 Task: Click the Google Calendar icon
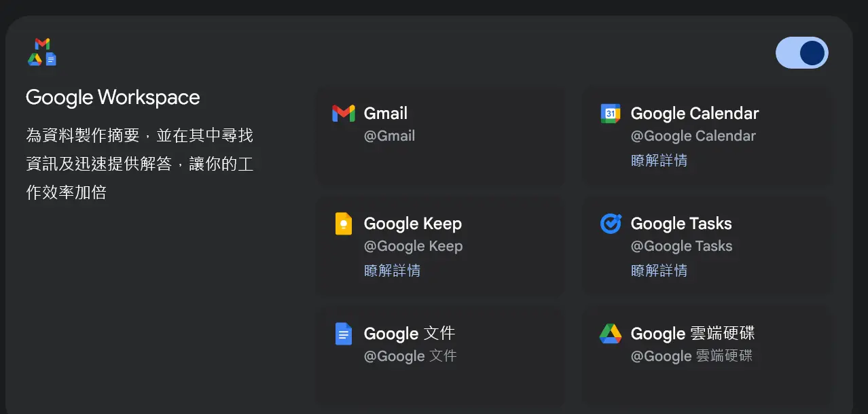point(611,114)
